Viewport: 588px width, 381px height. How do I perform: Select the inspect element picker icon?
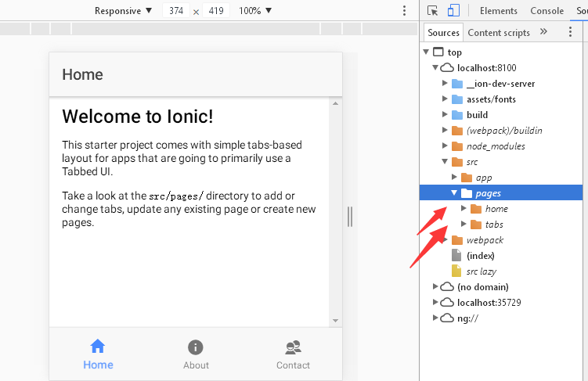pos(432,10)
